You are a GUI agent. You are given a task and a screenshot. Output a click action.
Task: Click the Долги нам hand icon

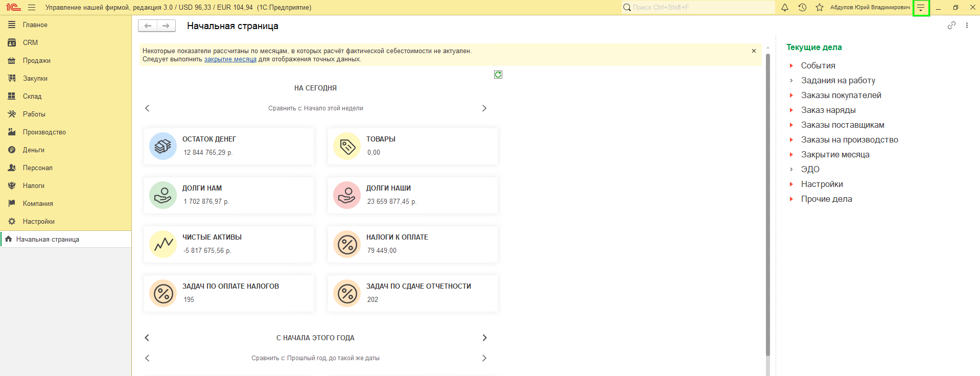pyautogui.click(x=163, y=195)
